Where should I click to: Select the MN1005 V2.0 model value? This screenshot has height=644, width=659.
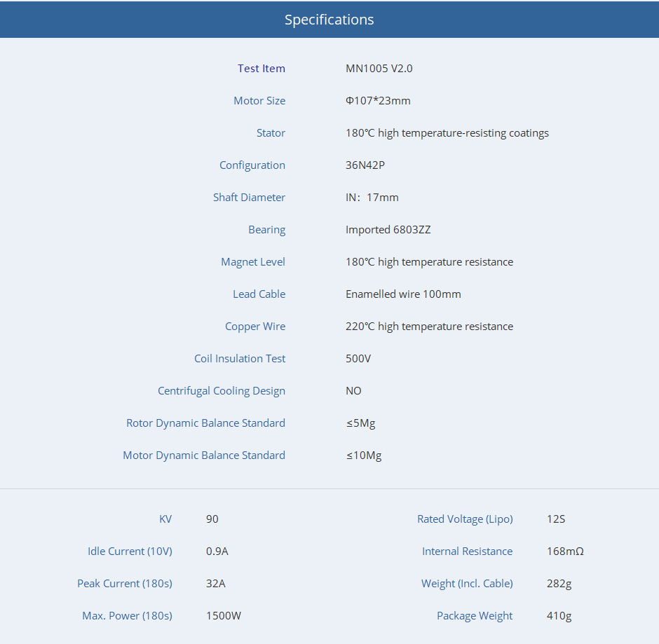click(379, 69)
